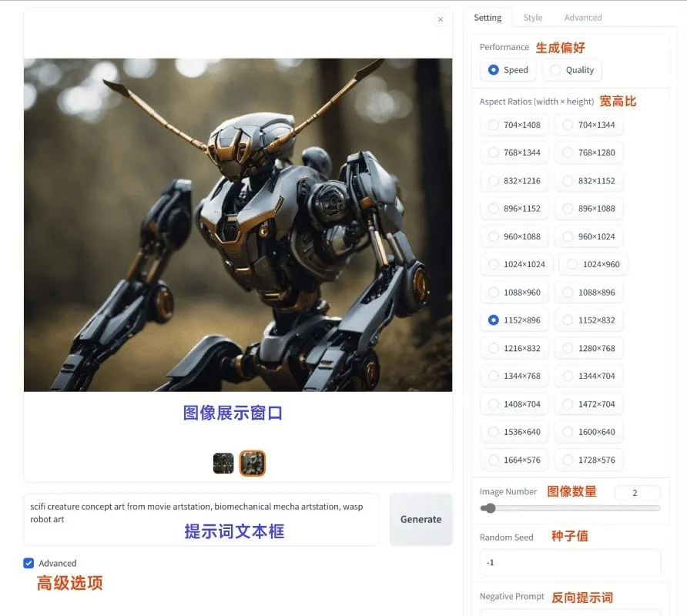Select the second highlighted wasp robot thumbnail

(252, 463)
